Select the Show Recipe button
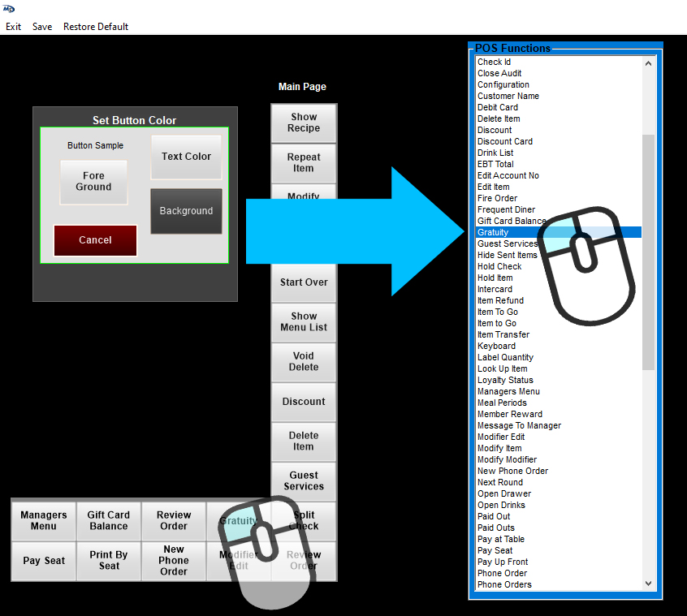Image resolution: width=687 pixels, height=616 pixels. tap(304, 123)
